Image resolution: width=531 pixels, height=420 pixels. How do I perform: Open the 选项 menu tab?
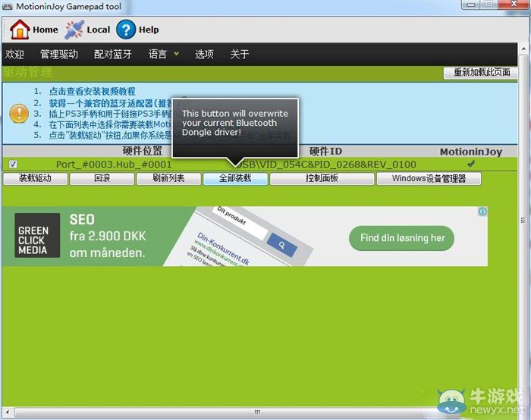[x=204, y=54]
